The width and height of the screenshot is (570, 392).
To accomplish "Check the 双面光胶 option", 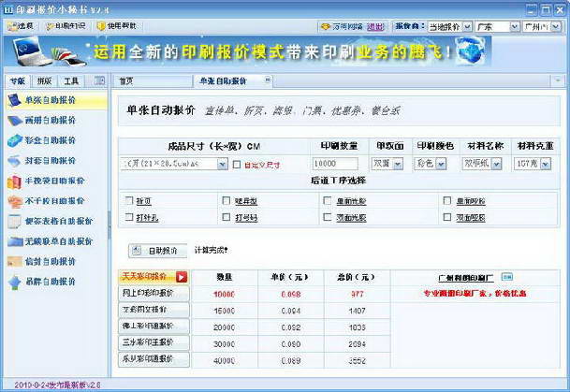I will point(328,217).
